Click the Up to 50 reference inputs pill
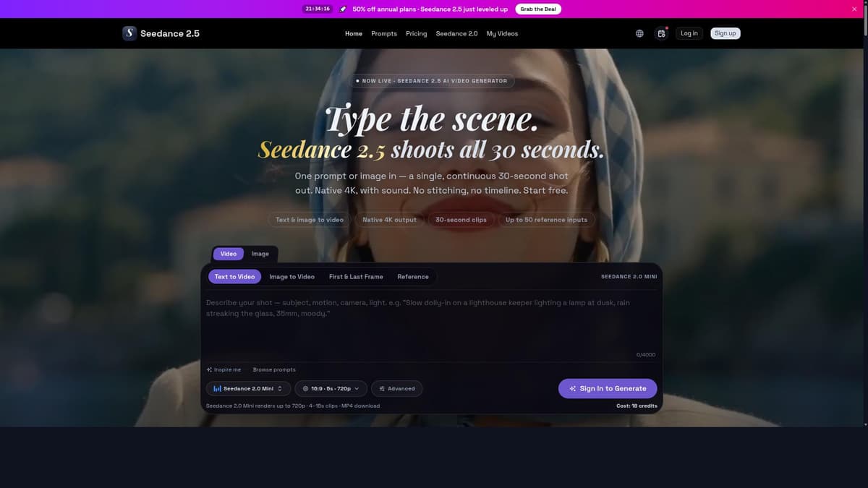The width and height of the screenshot is (868, 488). coord(546,220)
